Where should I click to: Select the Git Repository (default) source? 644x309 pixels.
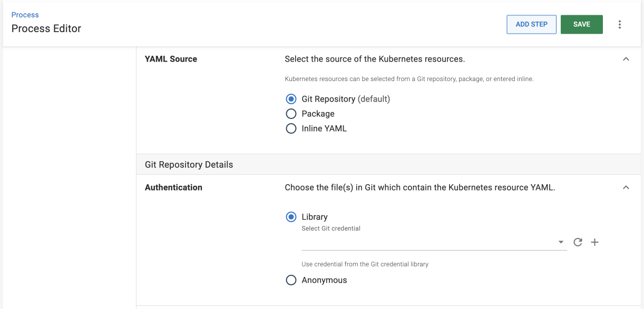tap(291, 99)
